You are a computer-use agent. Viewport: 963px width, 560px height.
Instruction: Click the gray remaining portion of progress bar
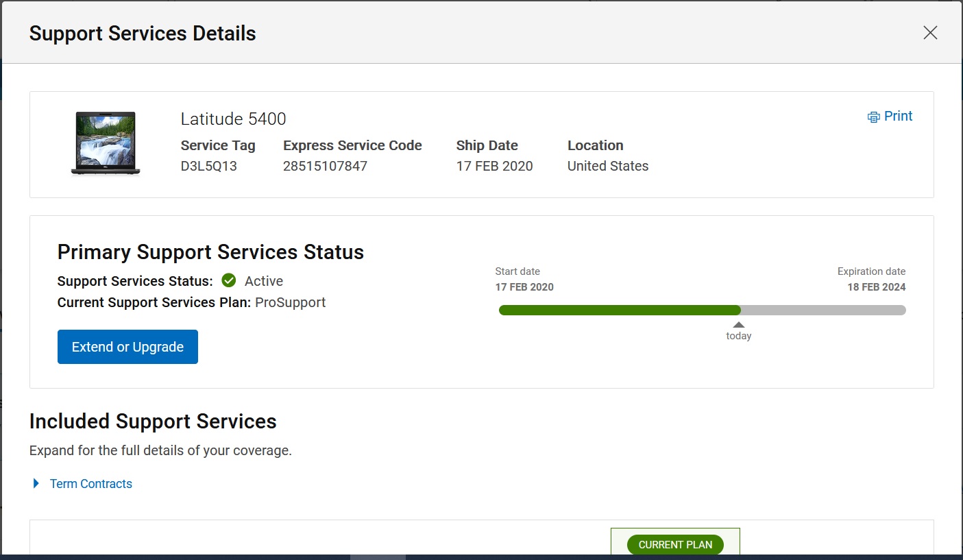pos(823,311)
